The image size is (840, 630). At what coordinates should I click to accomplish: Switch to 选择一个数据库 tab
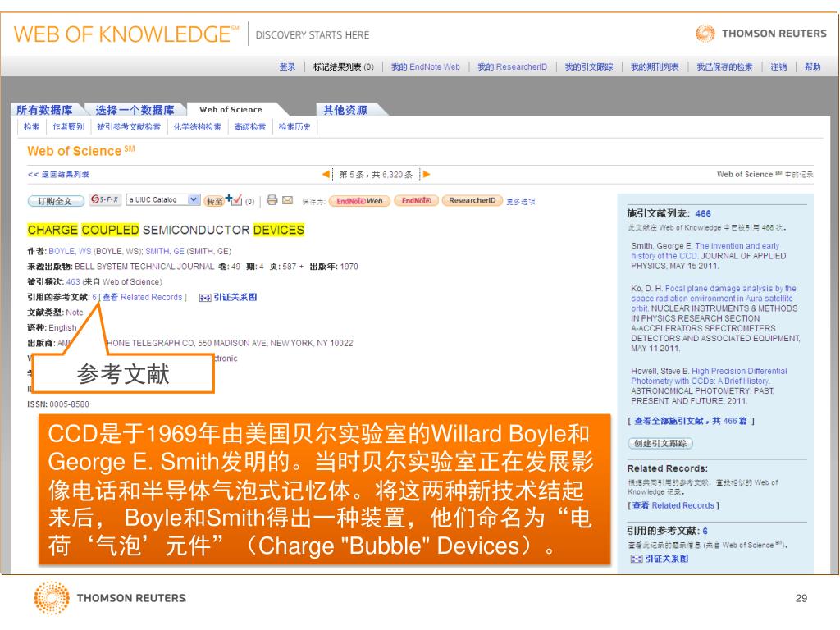pos(135,110)
